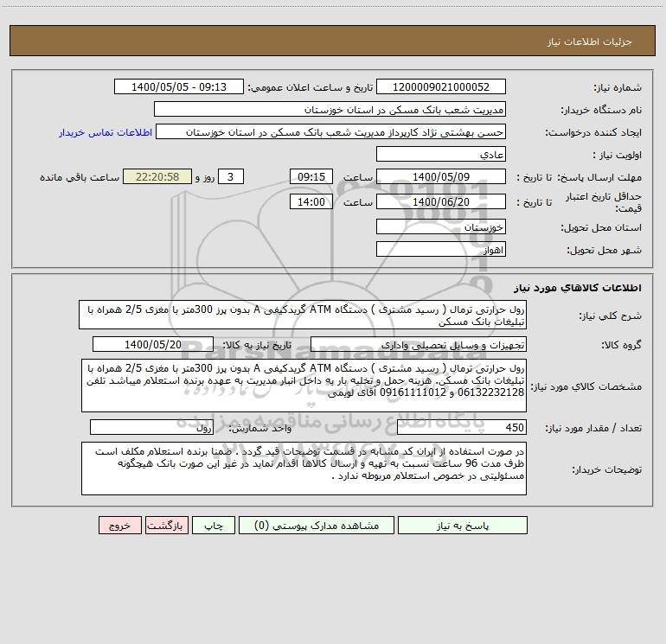Click the توضیحات خریدار text area
The image size is (666, 644).
[304, 469]
